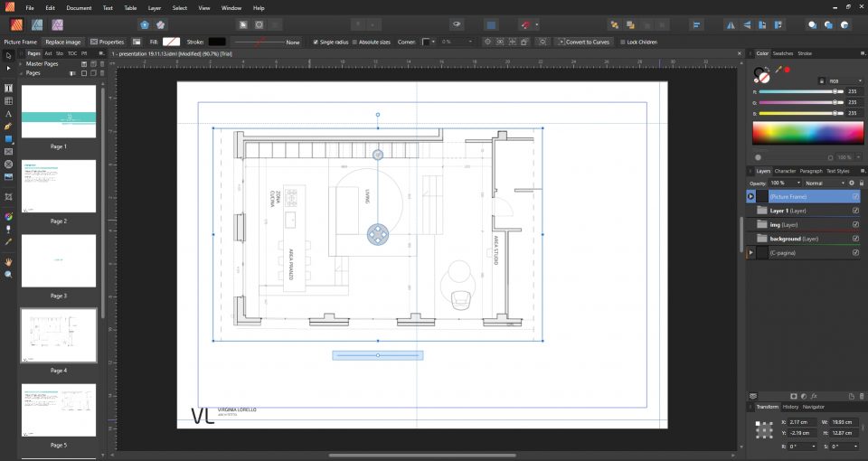Open the RGB color model dropdown
This screenshot has height=461, width=868.
click(x=845, y=80)
